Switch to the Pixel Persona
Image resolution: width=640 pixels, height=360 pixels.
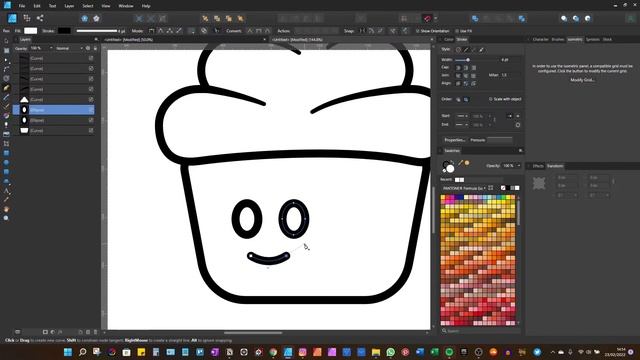click(x=27, y=18)
